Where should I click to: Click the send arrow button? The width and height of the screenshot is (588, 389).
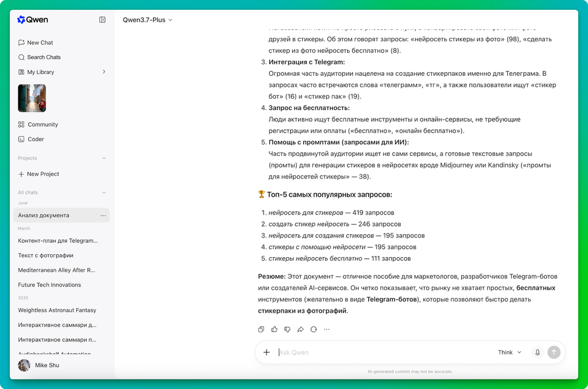[554, 352]
